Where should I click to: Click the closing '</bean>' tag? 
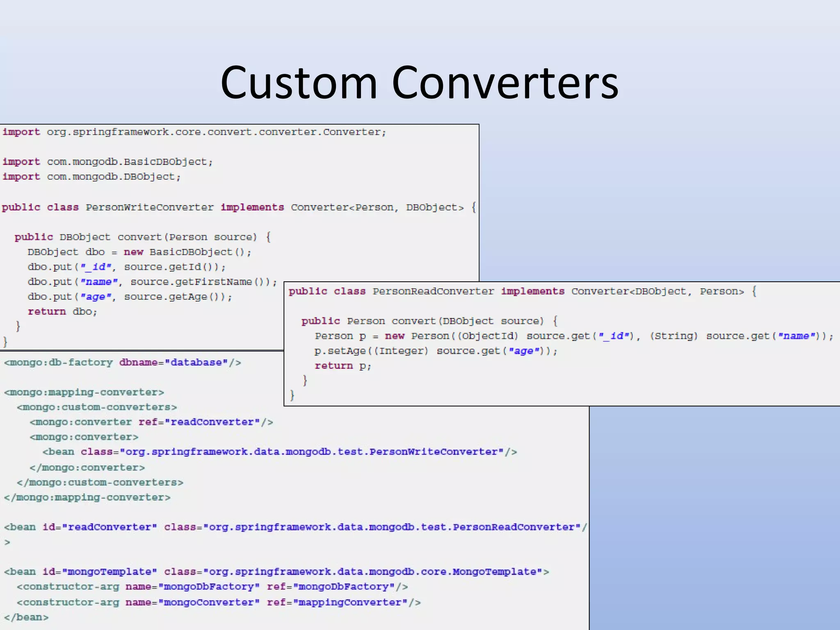coord(26,617)
